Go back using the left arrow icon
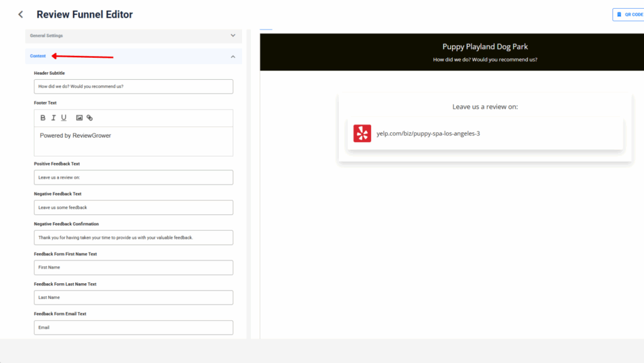 (21, 14)
